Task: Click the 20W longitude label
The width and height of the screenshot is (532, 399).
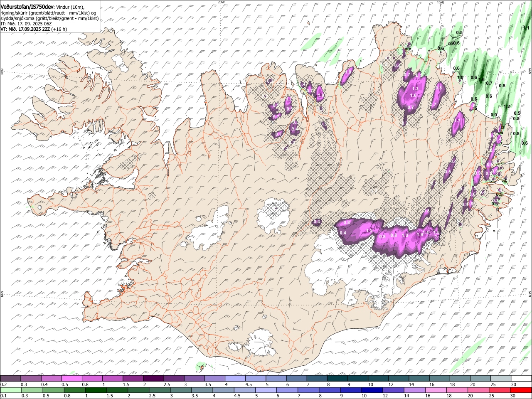Action: point(221,2)
